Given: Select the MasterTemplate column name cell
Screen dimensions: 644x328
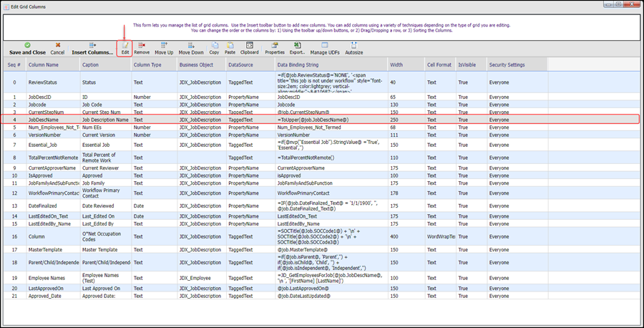Looking at the screenshot, I should [x=53, y=249].
